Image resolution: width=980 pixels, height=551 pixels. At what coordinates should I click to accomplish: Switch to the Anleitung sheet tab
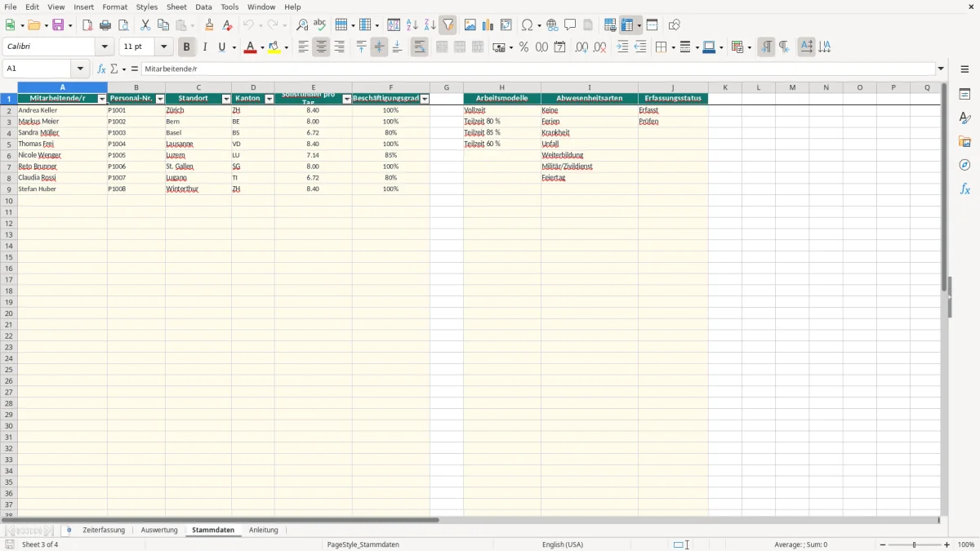pyautogui.click(x=264, y=531)
